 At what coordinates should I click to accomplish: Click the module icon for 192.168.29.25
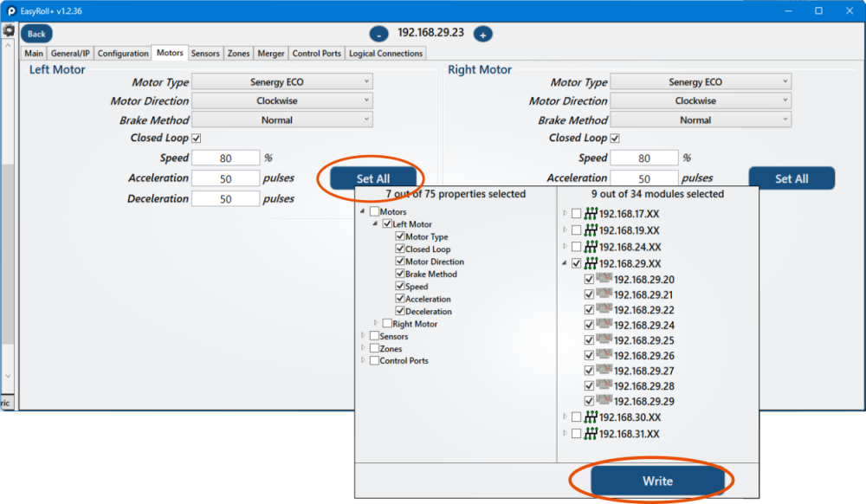(x=604, y=339)
